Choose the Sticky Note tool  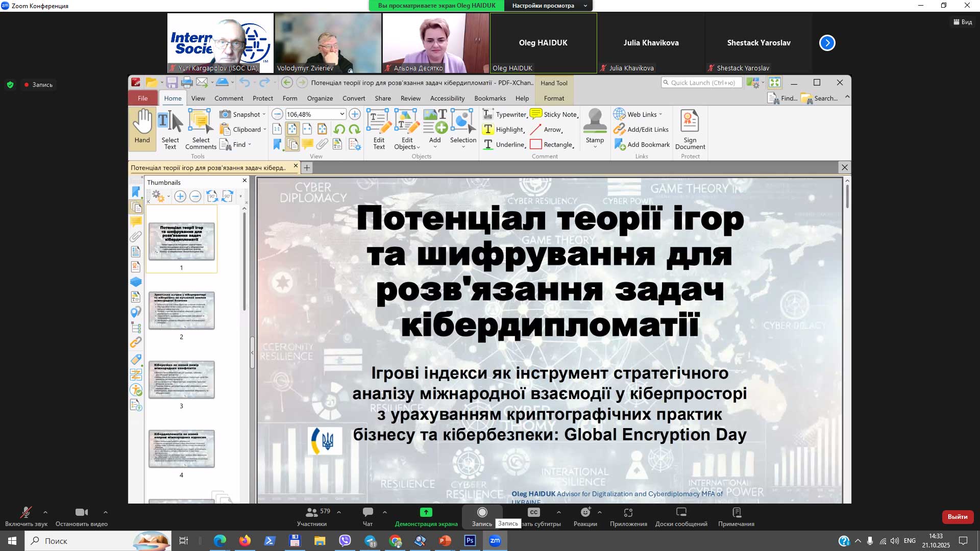(x=554, y=114)
